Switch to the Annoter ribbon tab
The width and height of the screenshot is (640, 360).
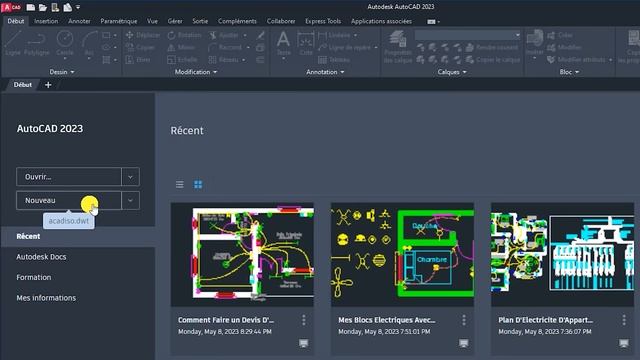[x=79, y=21]
